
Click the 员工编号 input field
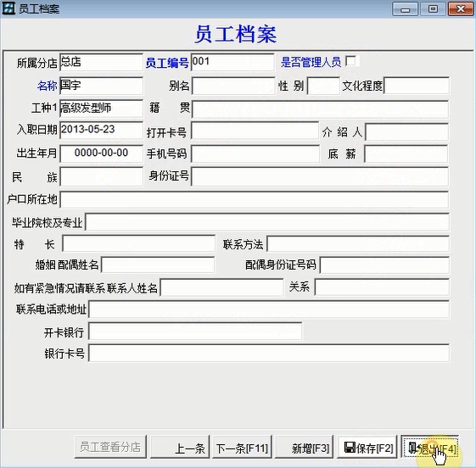pyautogui.click(x=232, y=63)
